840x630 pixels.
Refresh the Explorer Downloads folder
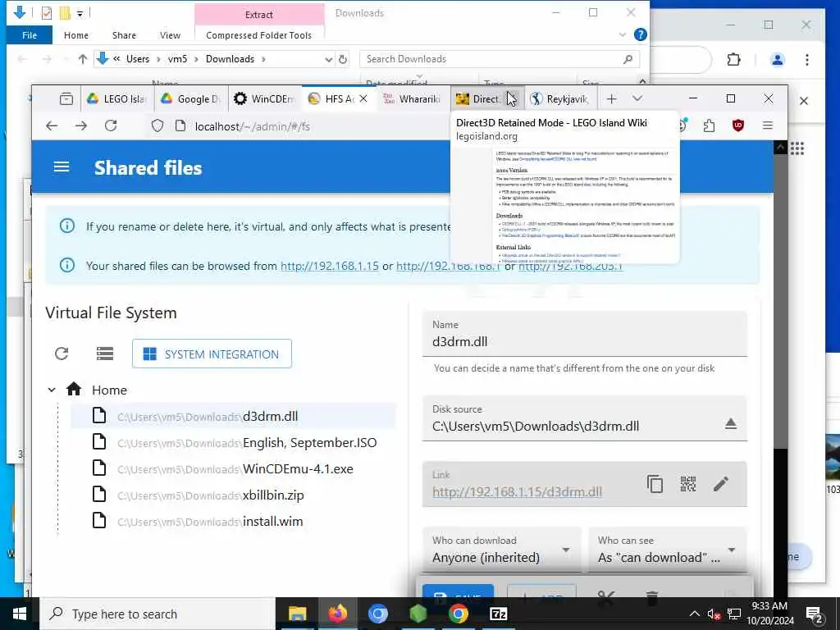[x=343, y=59]
